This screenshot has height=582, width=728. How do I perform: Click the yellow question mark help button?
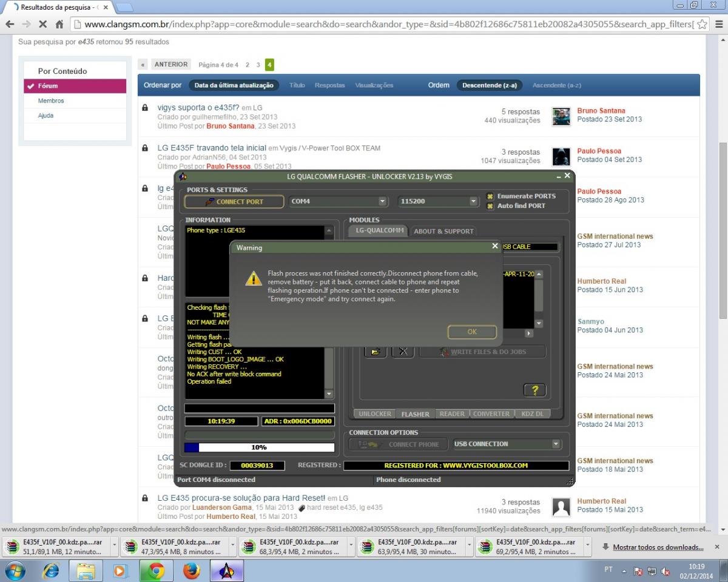pyautogui.click(x=534, y=390)
